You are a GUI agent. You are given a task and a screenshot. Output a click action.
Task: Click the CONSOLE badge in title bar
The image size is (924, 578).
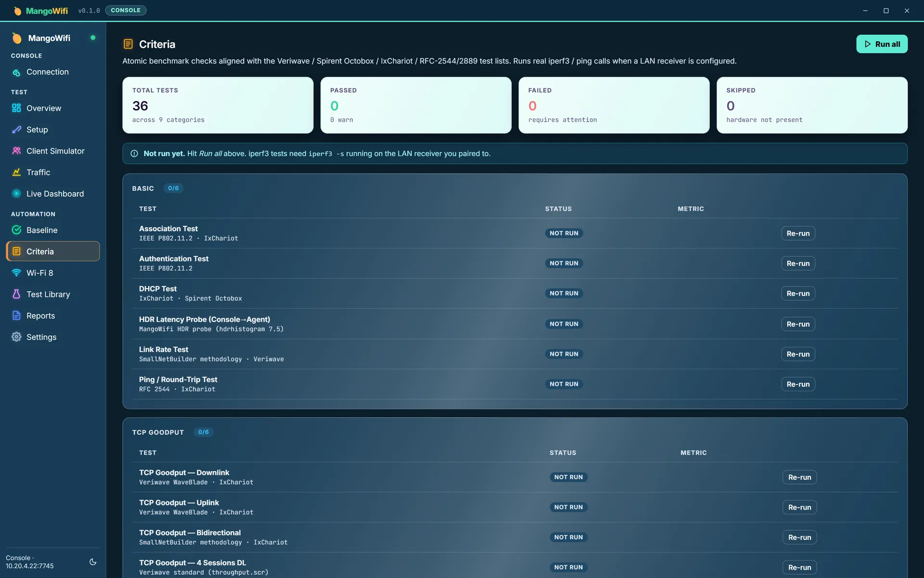click(x=126, y=10)
